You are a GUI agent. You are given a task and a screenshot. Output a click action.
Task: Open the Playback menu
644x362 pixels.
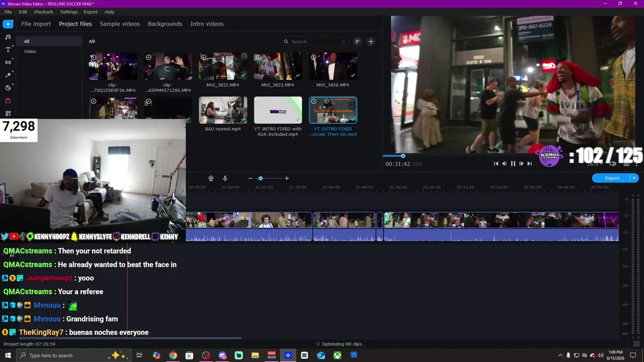[44, 12]
